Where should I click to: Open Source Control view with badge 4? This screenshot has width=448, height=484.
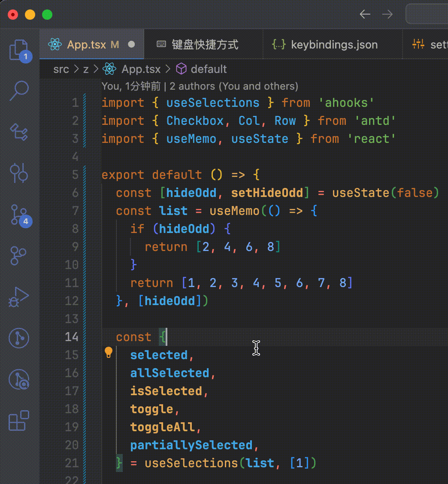tap(20, 215)
